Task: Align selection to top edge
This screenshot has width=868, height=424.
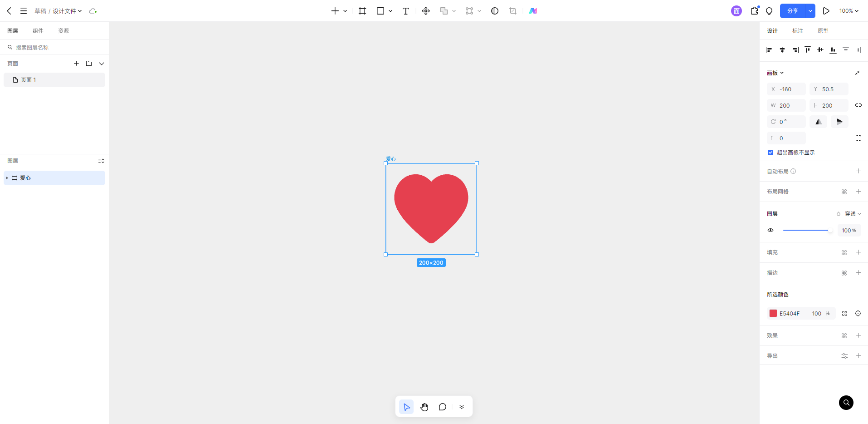Action: (x=808, y=50)
